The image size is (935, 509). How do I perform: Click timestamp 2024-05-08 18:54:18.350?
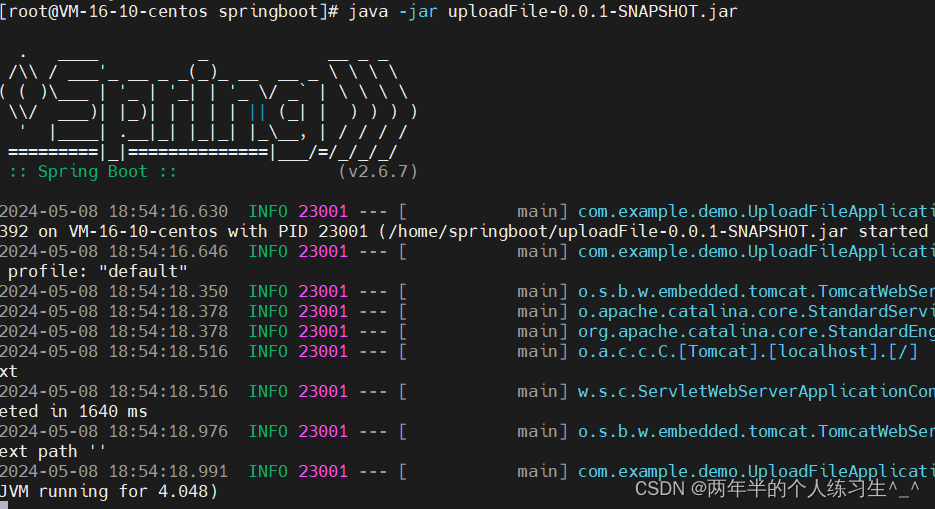click(x=114, y=291)
